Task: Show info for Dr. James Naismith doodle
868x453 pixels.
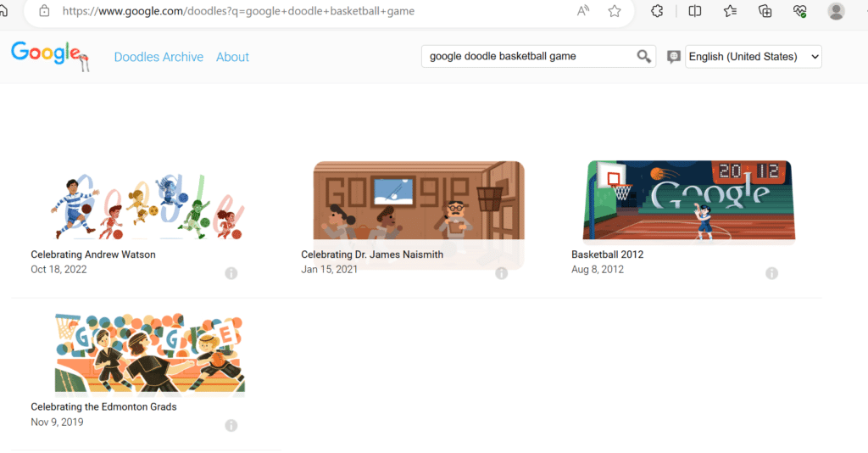Action: click(501, 273)
